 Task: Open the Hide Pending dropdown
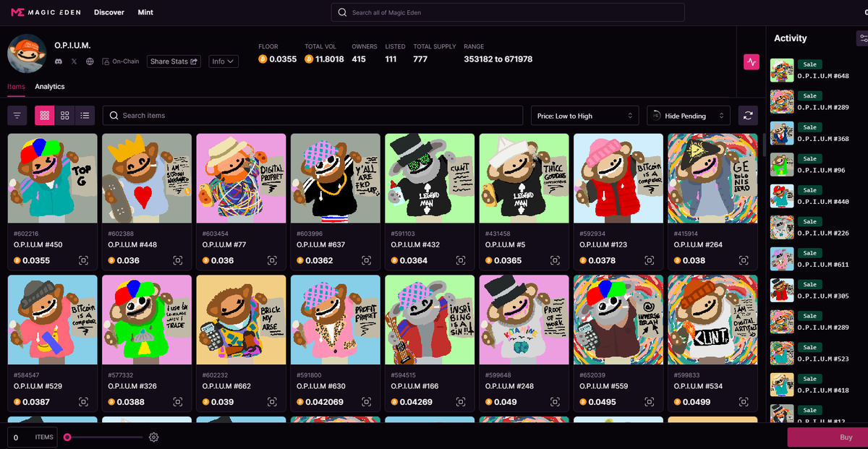pyautogui.click(x=689, y=116)
